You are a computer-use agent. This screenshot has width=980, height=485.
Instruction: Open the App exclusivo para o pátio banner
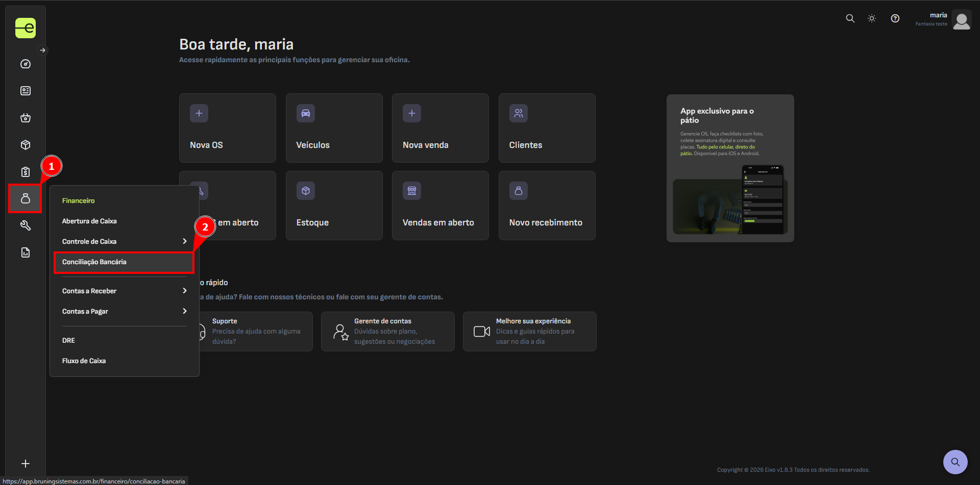point(730,168)
